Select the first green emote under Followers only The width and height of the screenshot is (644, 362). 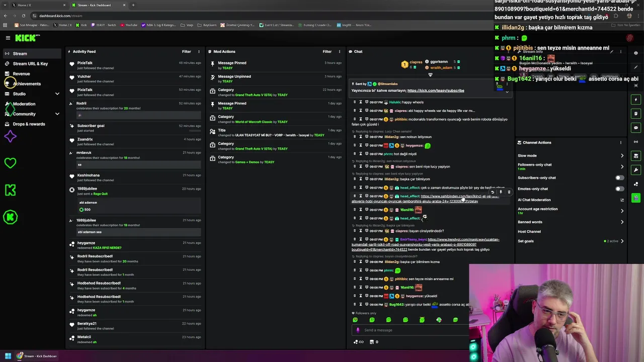coord(355,320)
